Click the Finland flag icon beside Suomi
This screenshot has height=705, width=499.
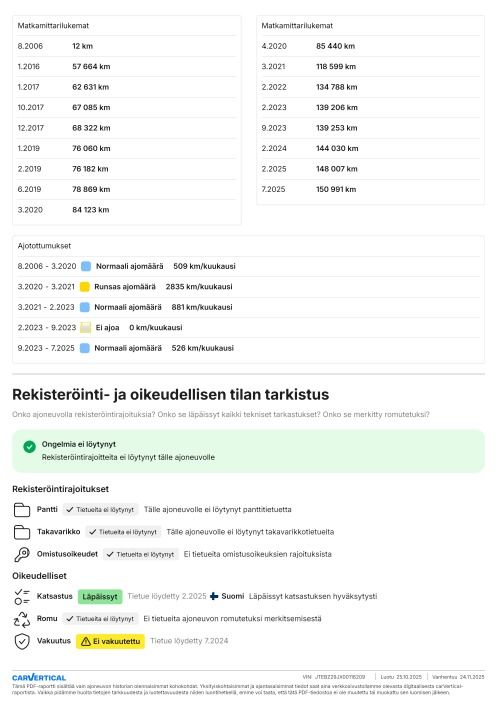(214, 596)
